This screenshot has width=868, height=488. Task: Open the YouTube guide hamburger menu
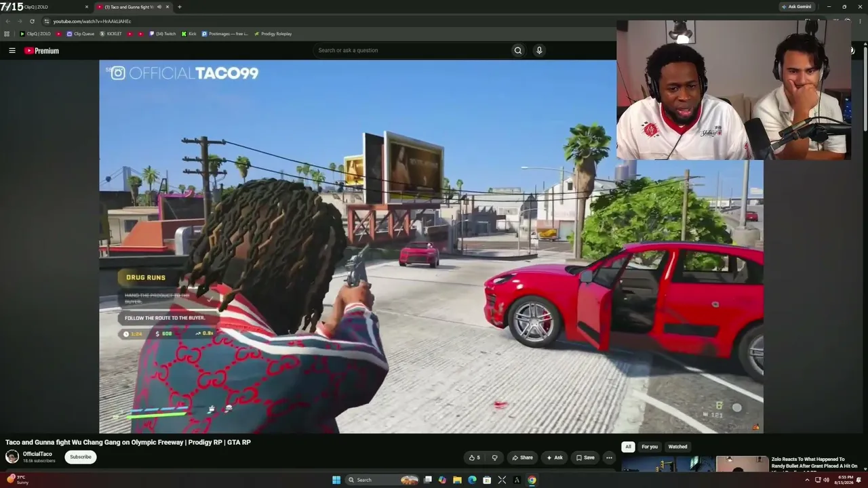click(x=12, y=50)
